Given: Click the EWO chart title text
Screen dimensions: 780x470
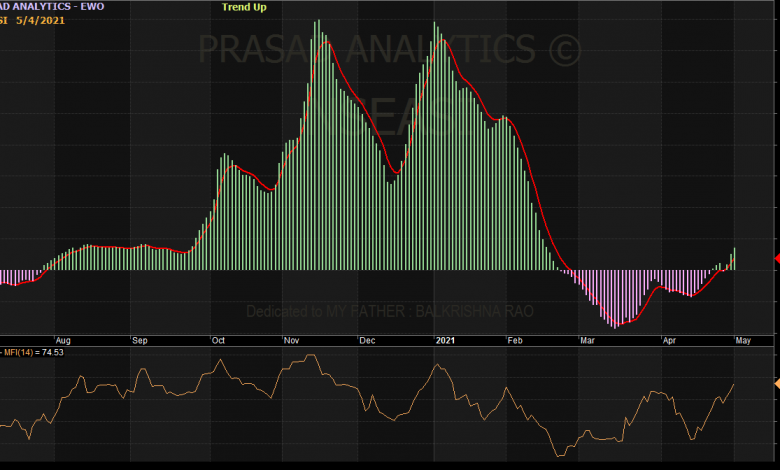Looking at the screenshot, I should (50, 6).
